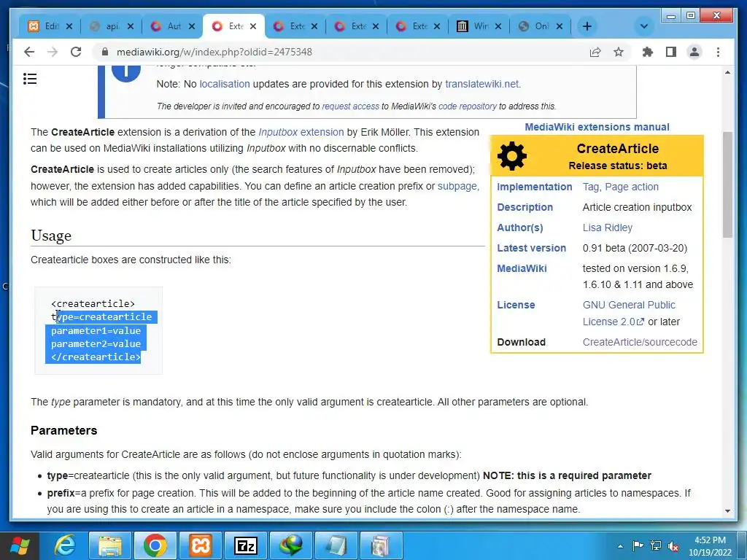This screenshot has width=747, height=560.
Task: Open Windows Explorer folder from taskbar
Action: click(110, 545)
